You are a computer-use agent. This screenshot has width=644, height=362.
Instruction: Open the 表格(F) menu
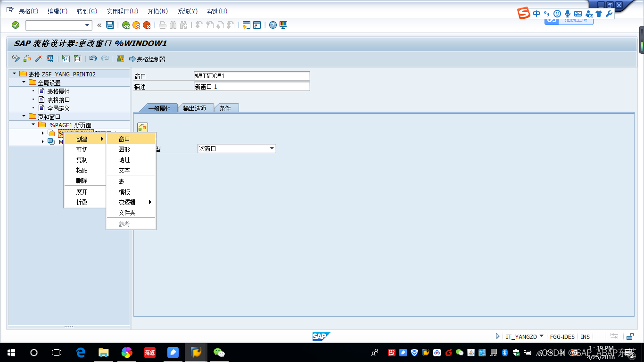tap(28, 11)
